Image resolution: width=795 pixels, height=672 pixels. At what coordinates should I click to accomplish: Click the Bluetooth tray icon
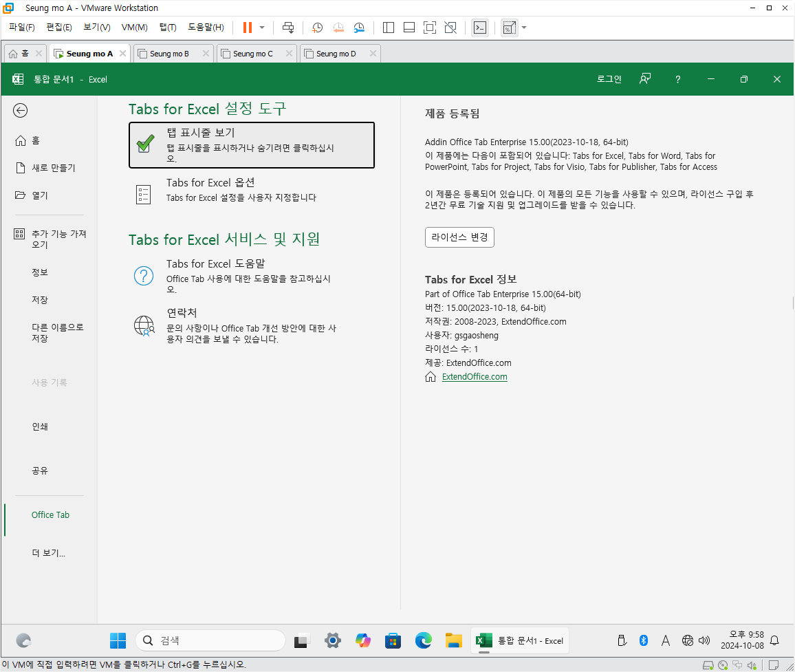(x=644, y=640)
